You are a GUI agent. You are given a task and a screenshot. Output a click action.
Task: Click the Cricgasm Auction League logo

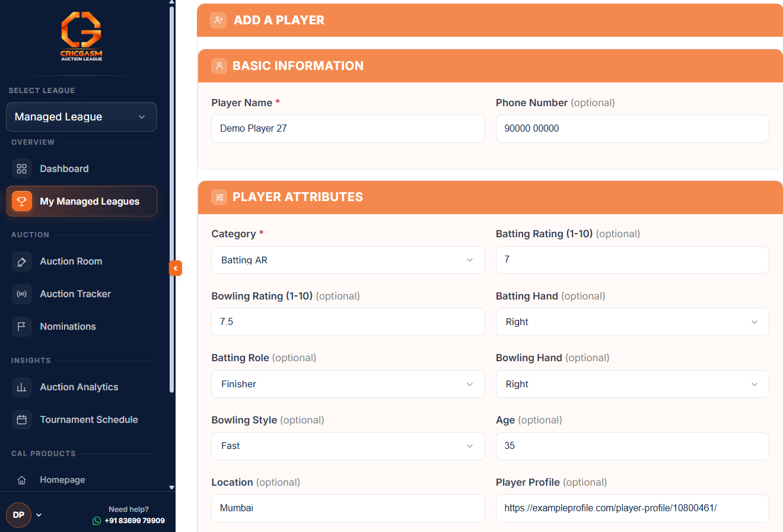click(81, 36)
